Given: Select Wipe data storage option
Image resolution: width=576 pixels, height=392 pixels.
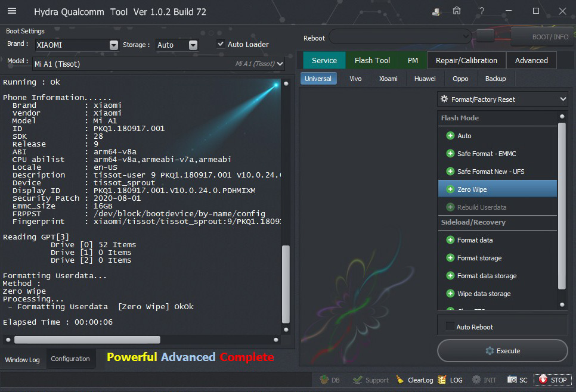Looking at the screenshot, I should click(x=483, y=294).
